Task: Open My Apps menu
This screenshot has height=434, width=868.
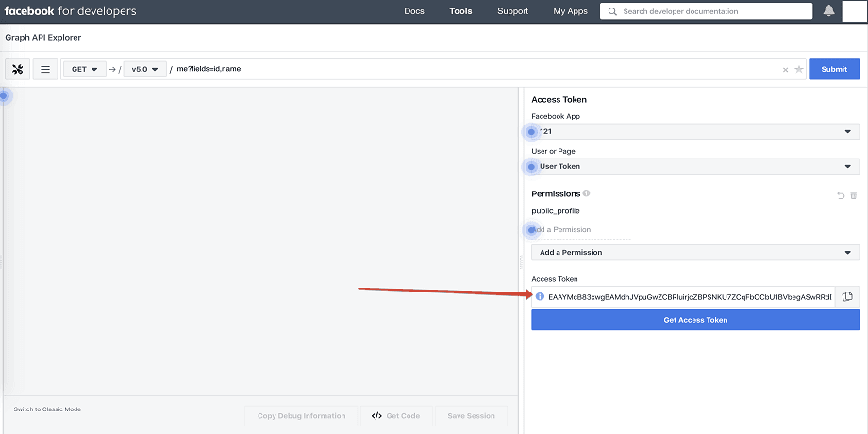Action: point(570,11)
